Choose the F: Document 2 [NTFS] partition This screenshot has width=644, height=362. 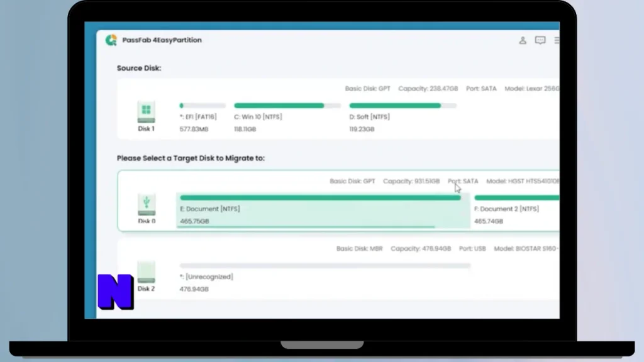(x=517, y=210)
